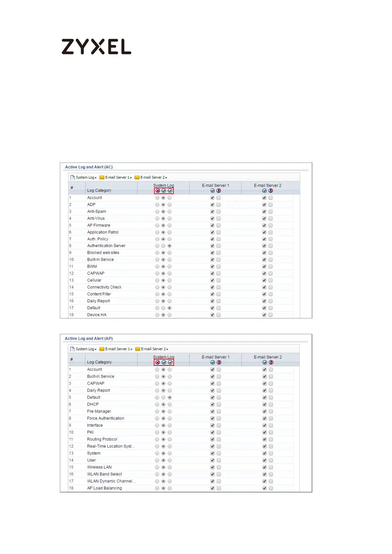Click disable-all-logs red X icon in AP System Log header
The width and height of the screenshot is (392, 554).
coord(158,363)
